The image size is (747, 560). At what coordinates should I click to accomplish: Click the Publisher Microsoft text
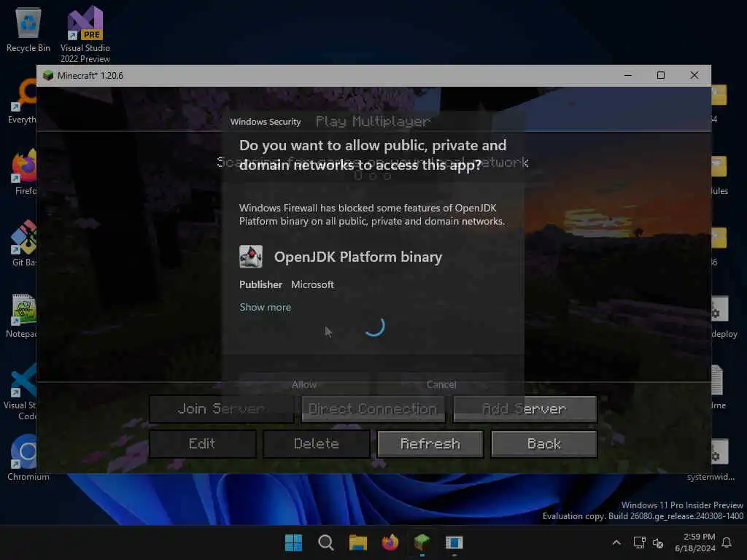286,284
